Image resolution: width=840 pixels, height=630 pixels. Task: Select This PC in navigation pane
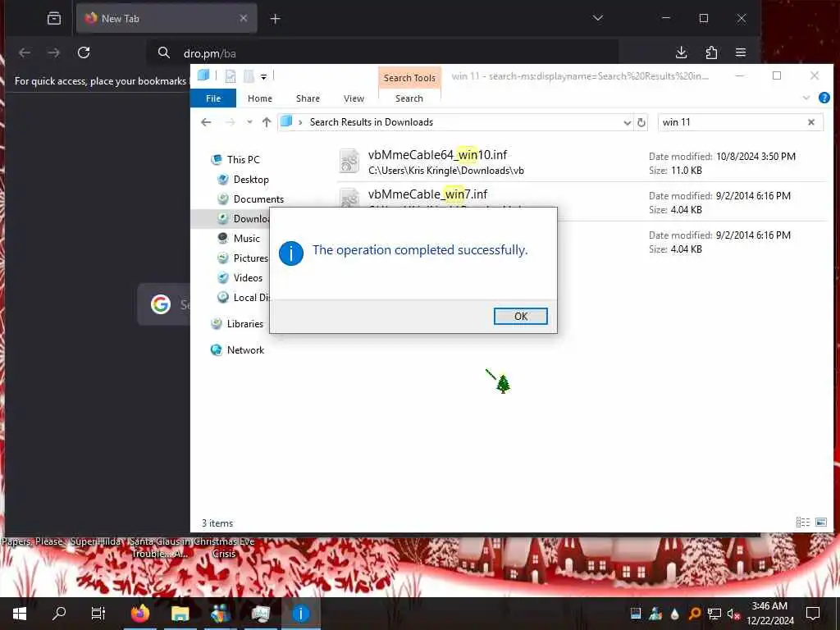pos(243,160)
